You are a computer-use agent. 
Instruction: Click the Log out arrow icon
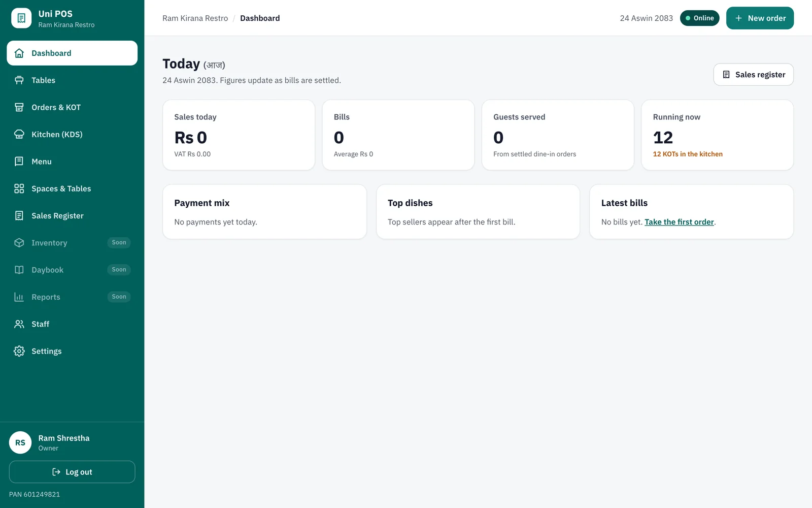click(56, 472)
